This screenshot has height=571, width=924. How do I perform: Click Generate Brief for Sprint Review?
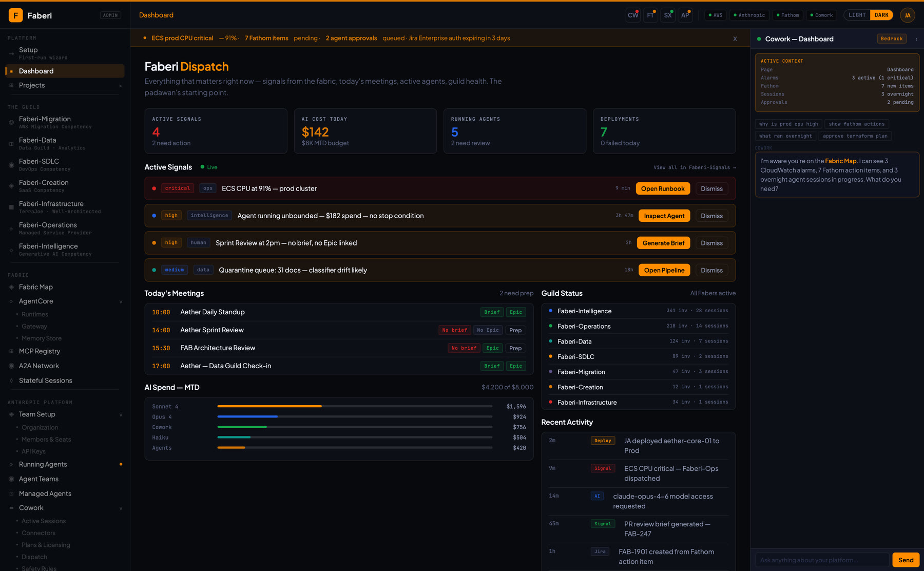[663, 243]
